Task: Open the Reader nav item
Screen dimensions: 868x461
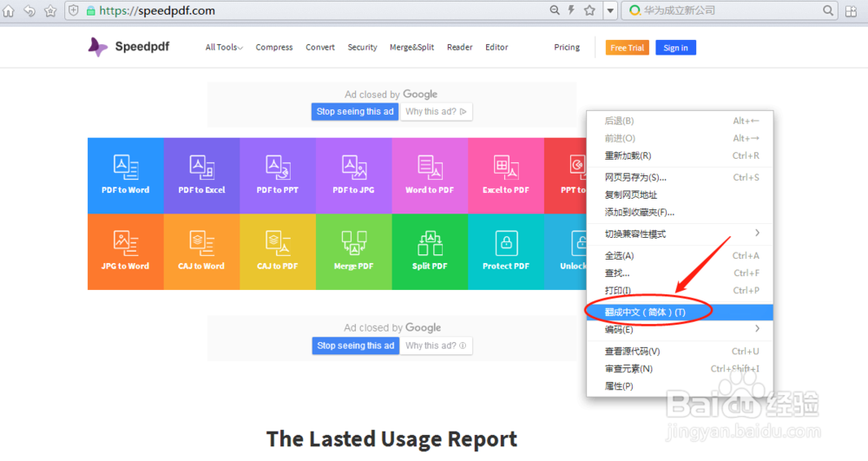Action: 459,48
